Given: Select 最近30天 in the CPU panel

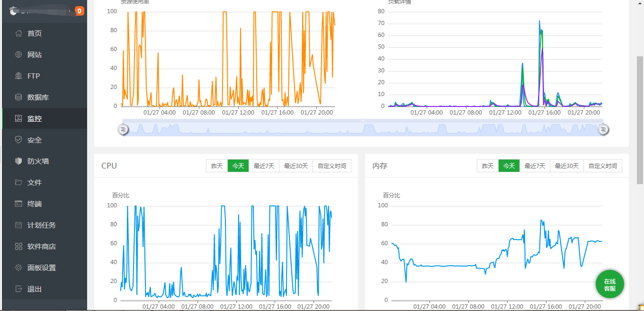Looking at the screenshot, I should pos(296,166).
